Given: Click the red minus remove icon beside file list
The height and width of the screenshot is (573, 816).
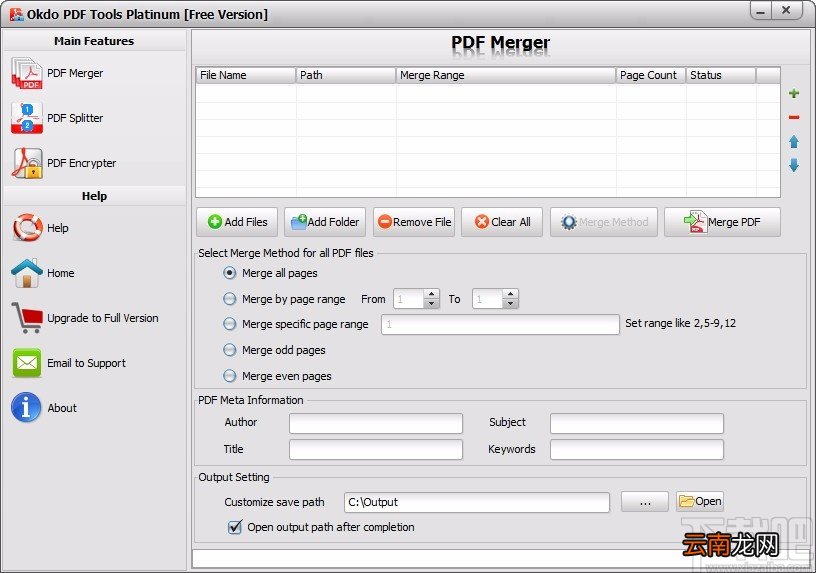Looking at the screenshot, I should pos(794,117).
